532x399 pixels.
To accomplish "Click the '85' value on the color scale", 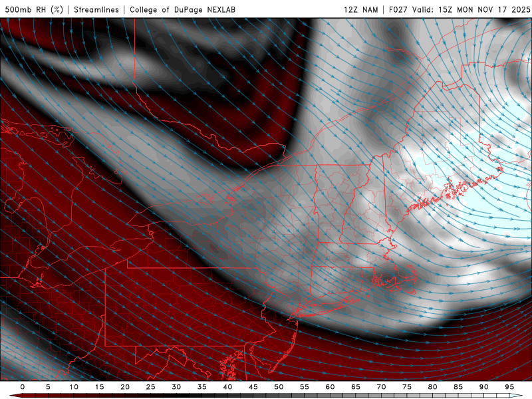I will 458,387.
